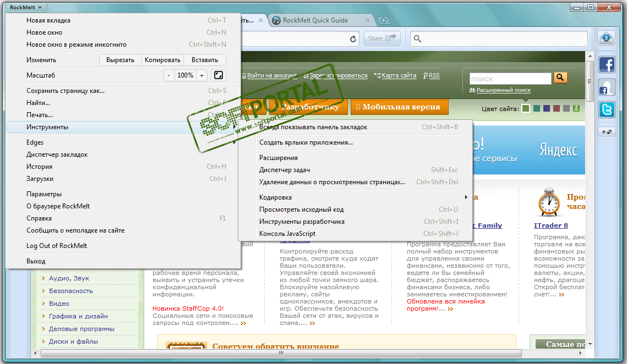Choose Log Out of RockMelt

[x=124, y=246]
